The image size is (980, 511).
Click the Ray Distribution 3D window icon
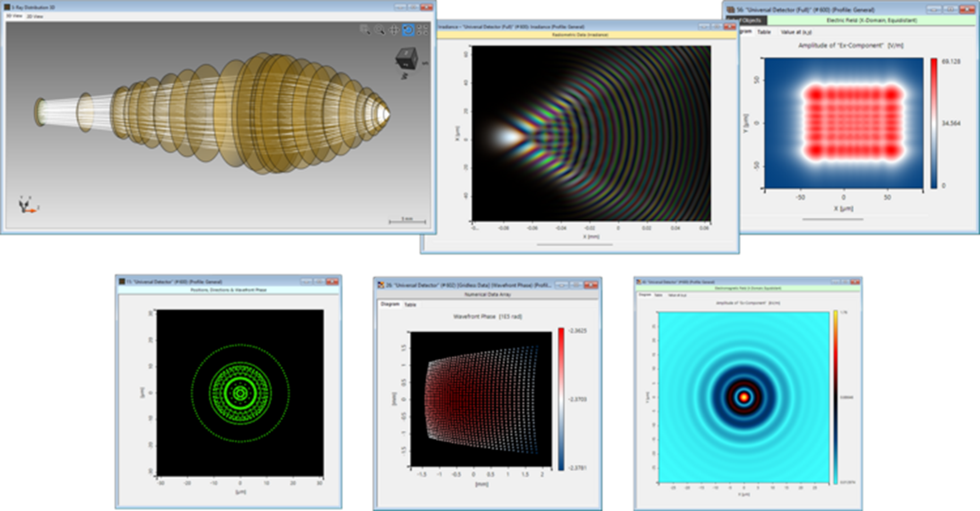tap(7, 7)
